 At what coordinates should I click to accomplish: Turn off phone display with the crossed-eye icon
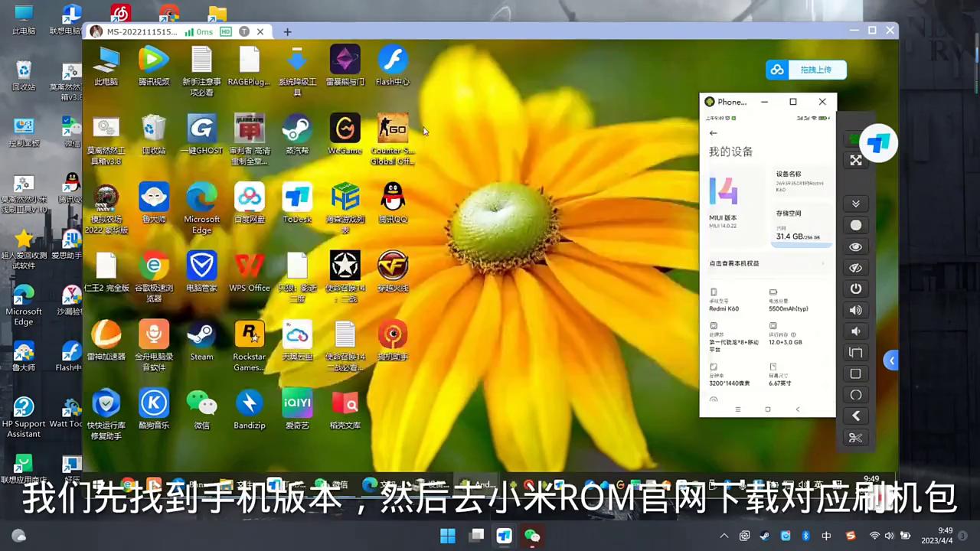coord(856,267)
